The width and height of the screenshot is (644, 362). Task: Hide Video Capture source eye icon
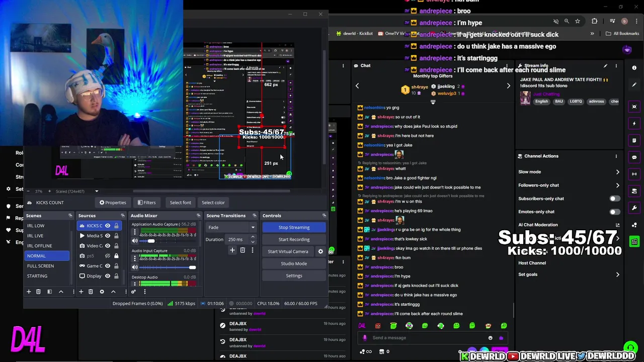(108, 246)
